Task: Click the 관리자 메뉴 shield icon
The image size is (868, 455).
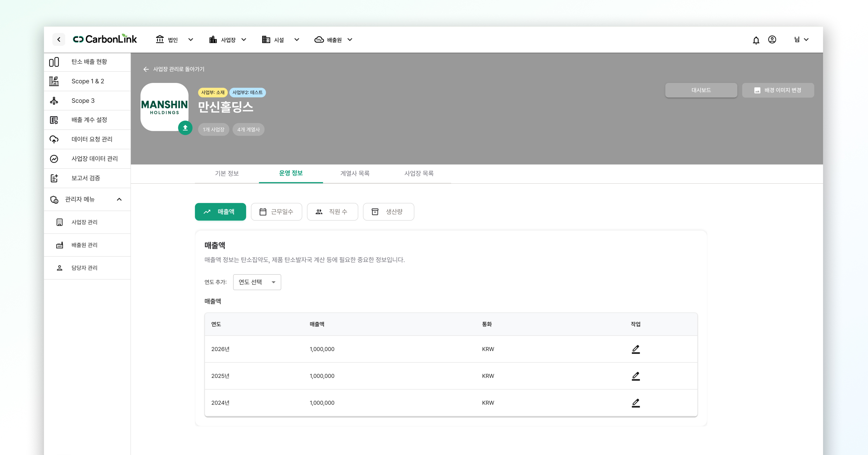Action: click(54, 199)
